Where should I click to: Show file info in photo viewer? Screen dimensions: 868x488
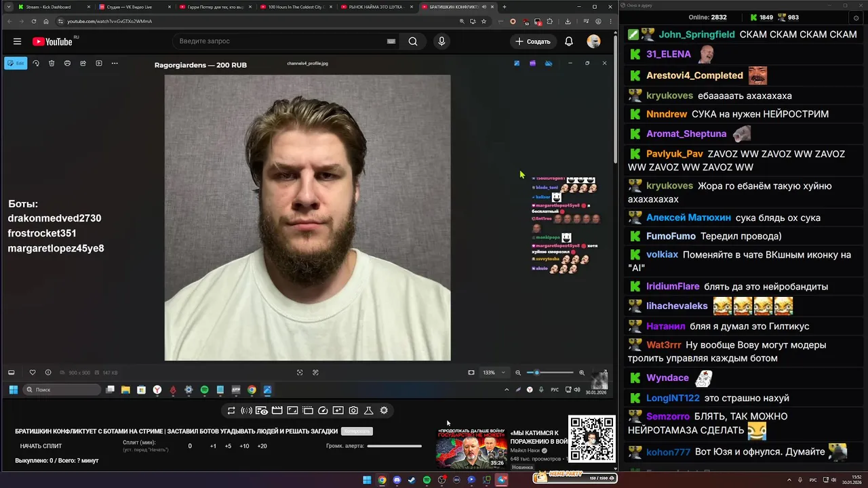(x=48, y=372)
